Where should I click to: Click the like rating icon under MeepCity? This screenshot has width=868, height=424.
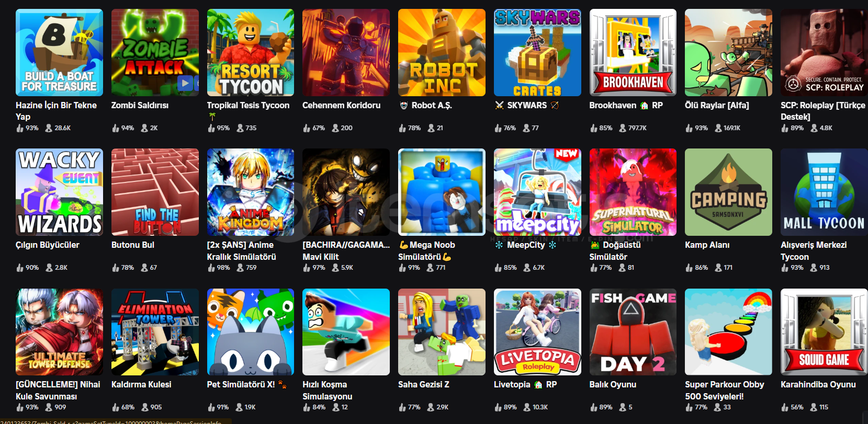click(498, 268)
